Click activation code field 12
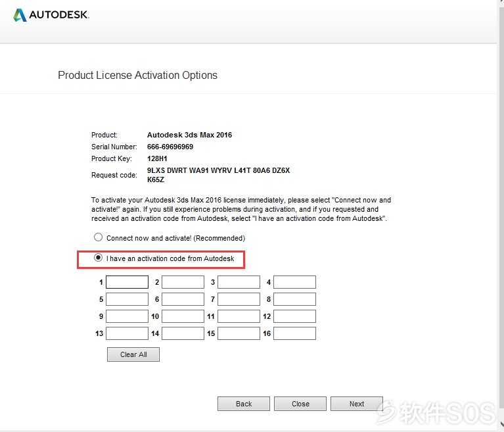 tap(295, 316)
